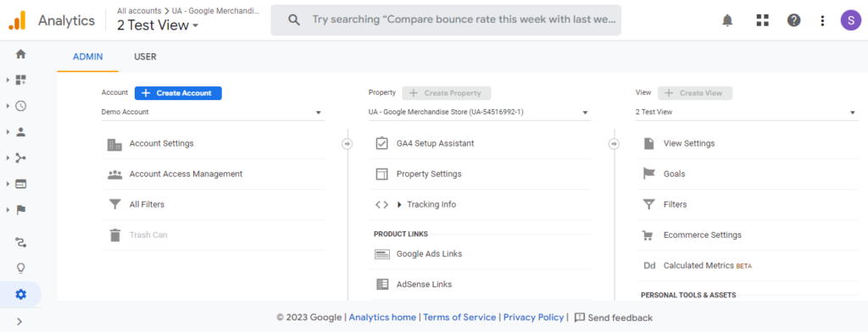Open the Terms of Service link
Viewport: 868px width, 332px height.
(459, 318)
